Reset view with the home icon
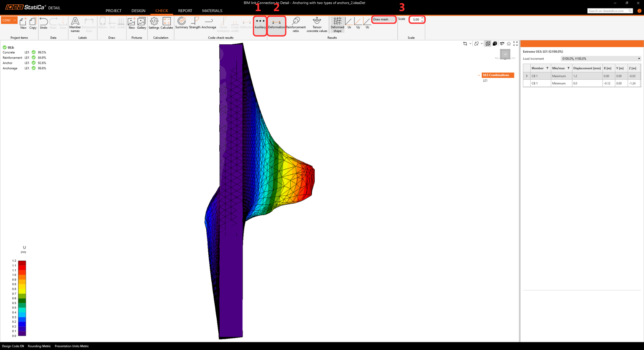This screenshot has height=350, width=644. (509, 44)
